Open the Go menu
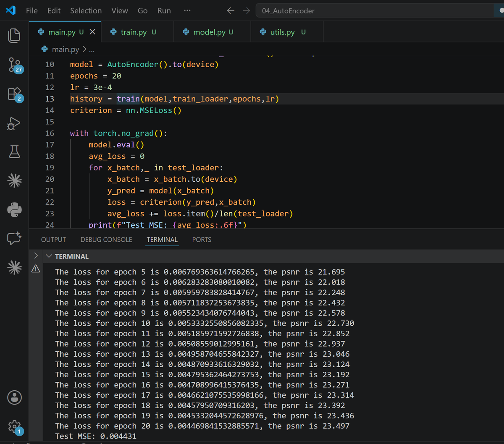504x444 pixels. tap(143, 11)
